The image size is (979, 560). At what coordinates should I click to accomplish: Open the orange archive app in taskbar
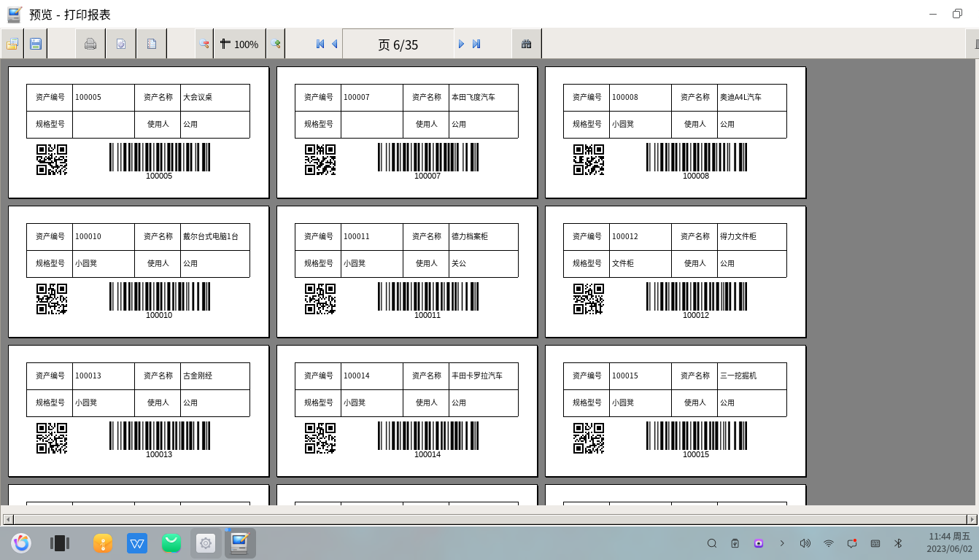pyautogui.click(x=103, y=543)
